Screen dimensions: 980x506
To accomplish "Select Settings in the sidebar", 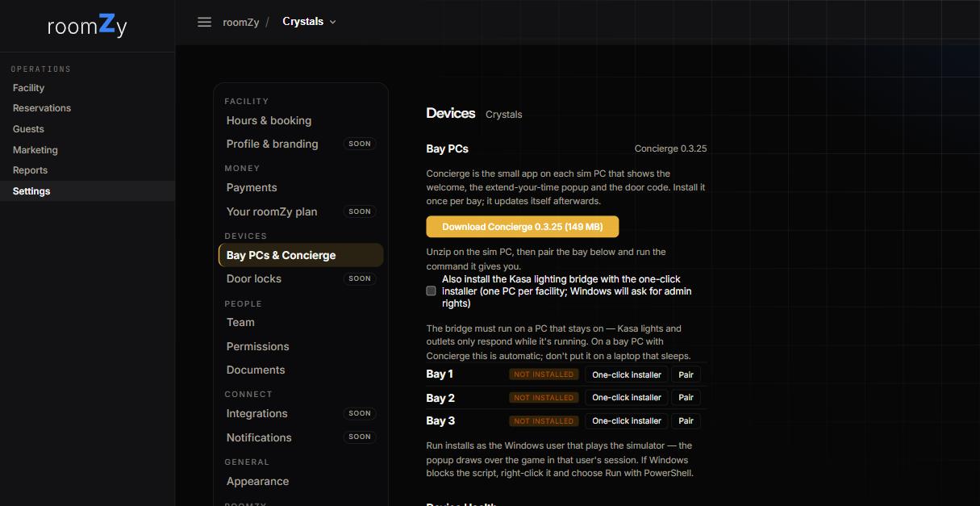I will coord(87,191).
